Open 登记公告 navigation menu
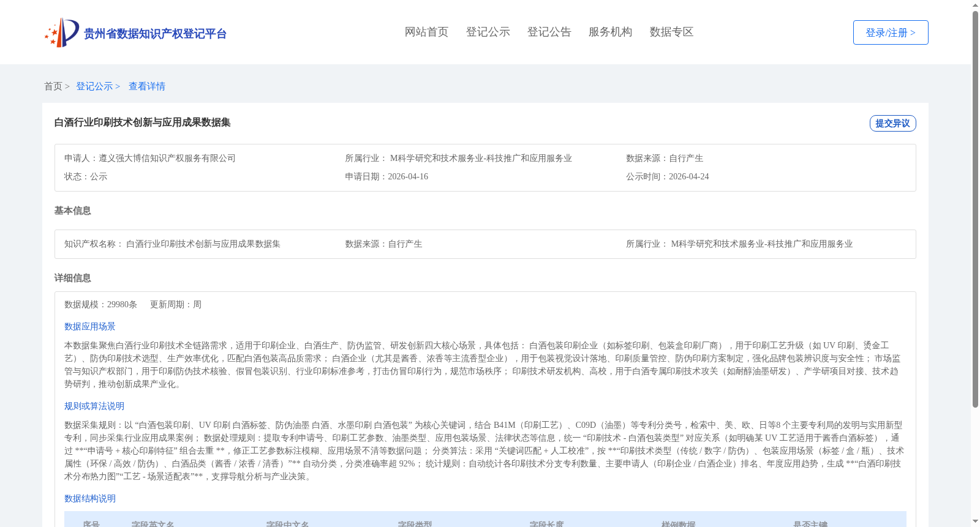The image size is (980, 527). click(549, 32)
